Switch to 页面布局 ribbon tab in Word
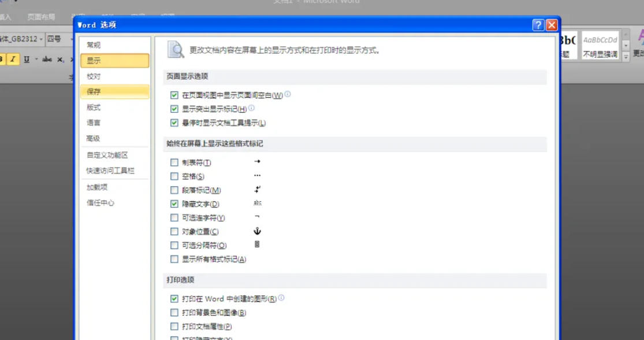 click(x=41, y=17)
